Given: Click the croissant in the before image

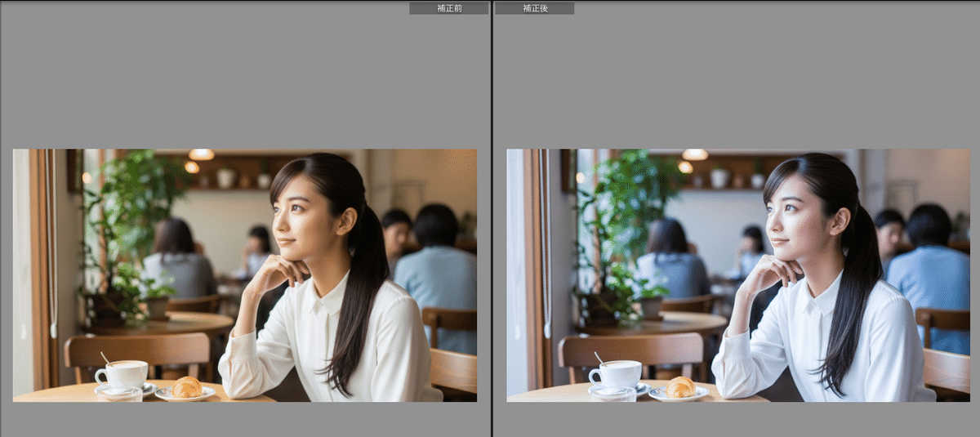Looking at the screenshot, I should tap(187, 386).
